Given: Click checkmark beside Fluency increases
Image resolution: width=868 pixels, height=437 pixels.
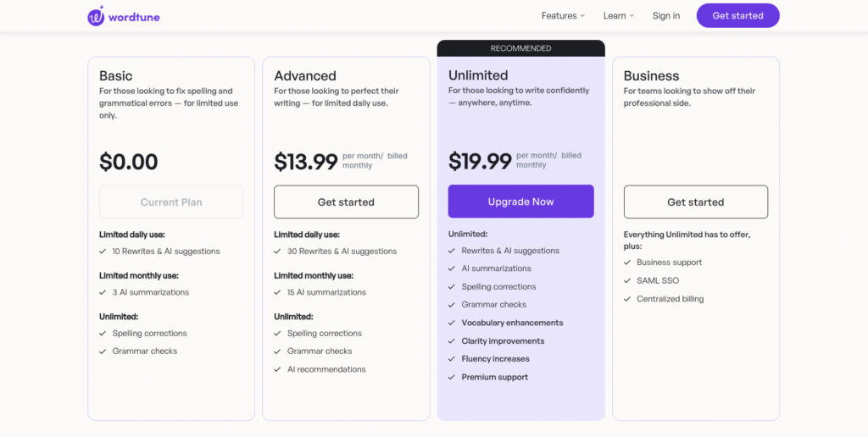Looking at the screenshot, I should click(453, 359).
